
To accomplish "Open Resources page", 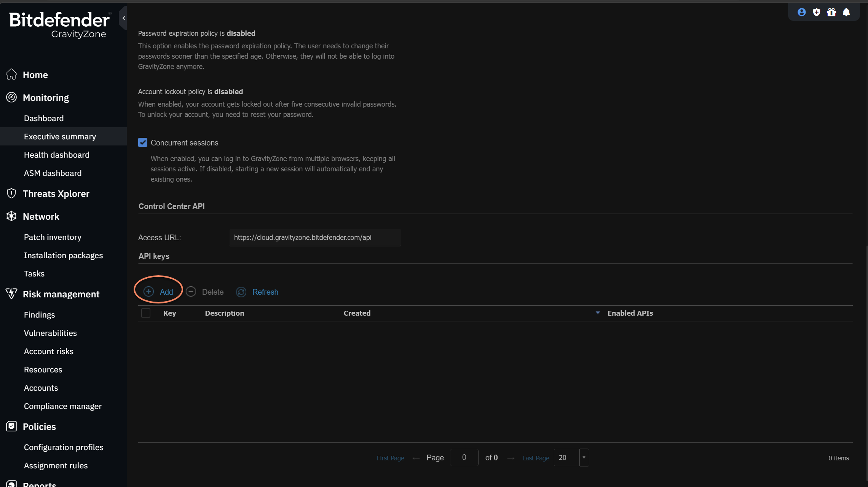I will [43, 369].
